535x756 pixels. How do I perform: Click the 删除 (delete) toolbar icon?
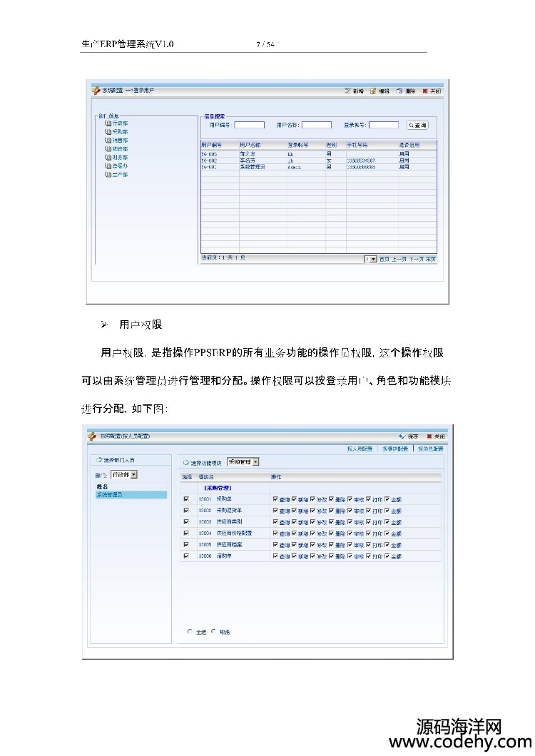(399, 91)
